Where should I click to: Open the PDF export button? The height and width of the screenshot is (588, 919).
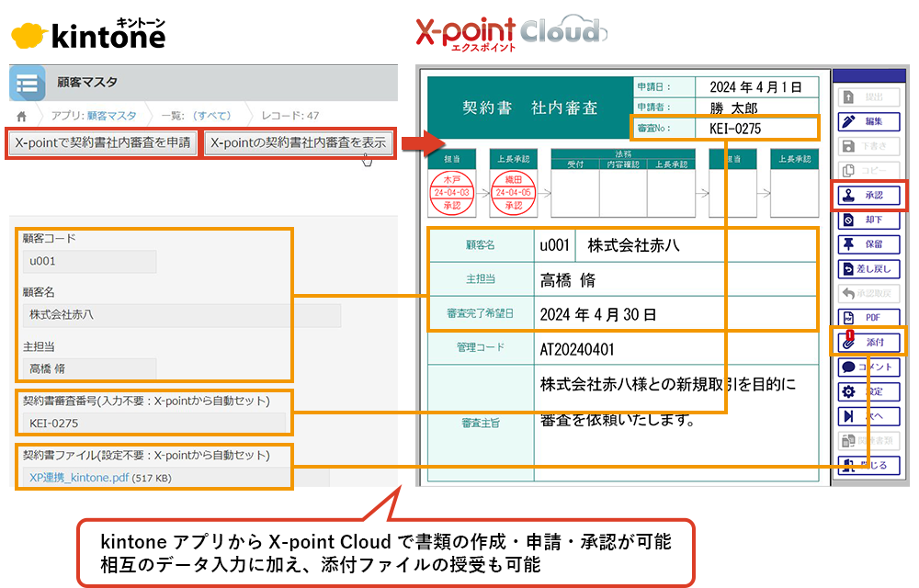[x=868, y=317]
